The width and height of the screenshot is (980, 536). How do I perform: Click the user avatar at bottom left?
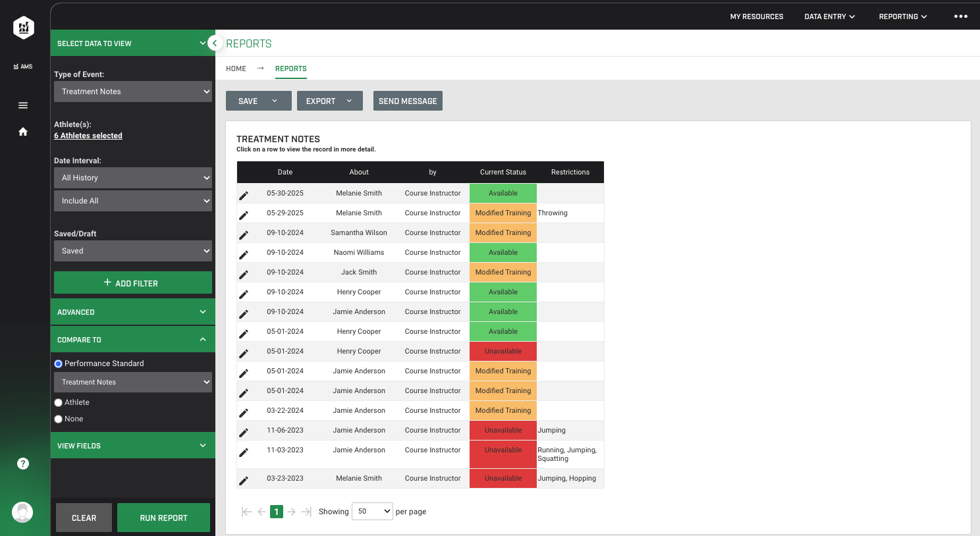[23, 512]
